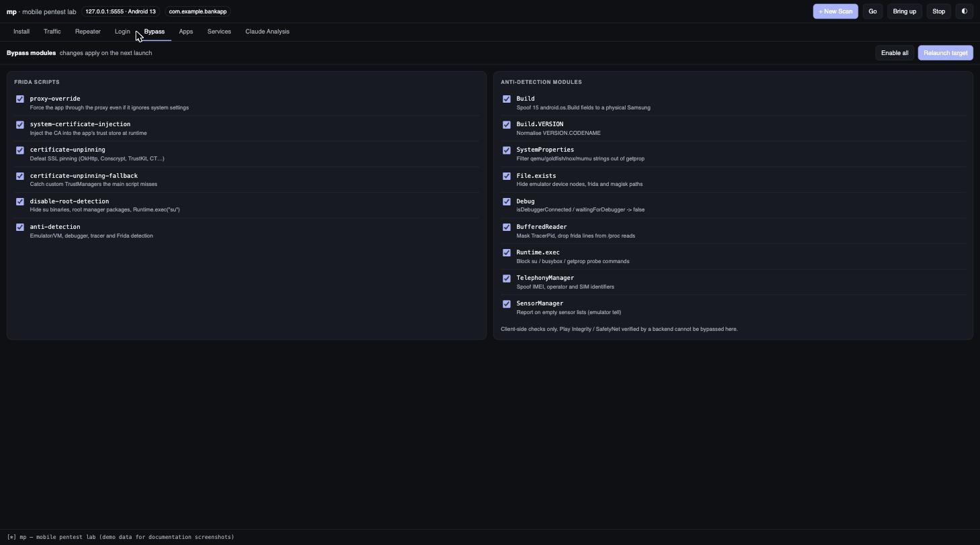The image size is (980, 545).
Task: Relaunch the target app
Action: coord(946,53)
